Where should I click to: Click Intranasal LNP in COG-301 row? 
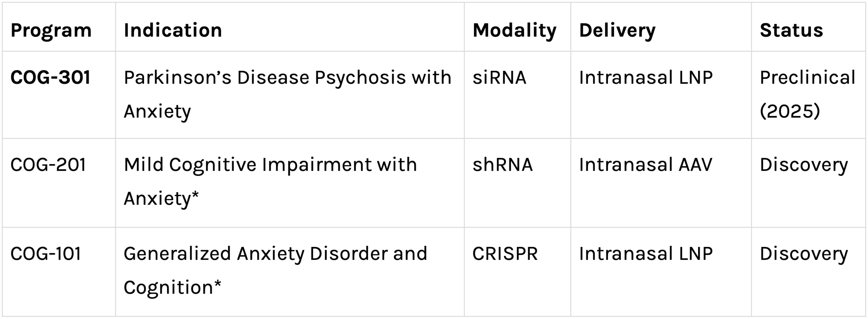661,95
